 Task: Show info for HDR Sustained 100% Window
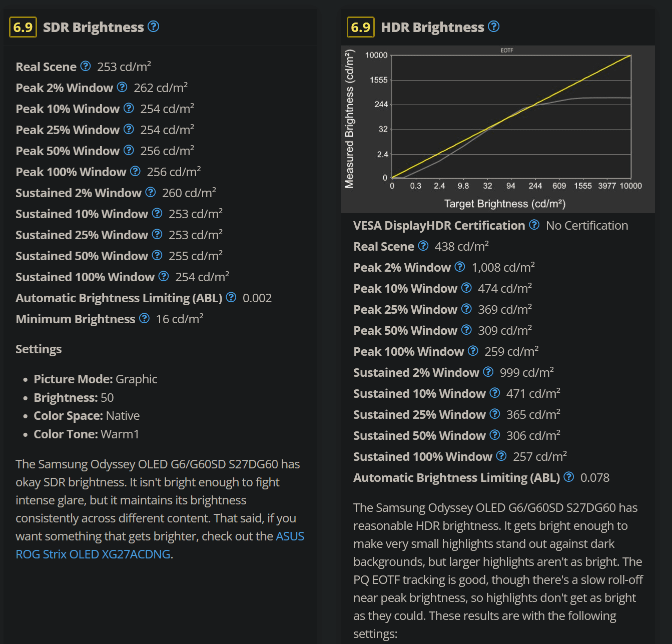pos(501,456)
